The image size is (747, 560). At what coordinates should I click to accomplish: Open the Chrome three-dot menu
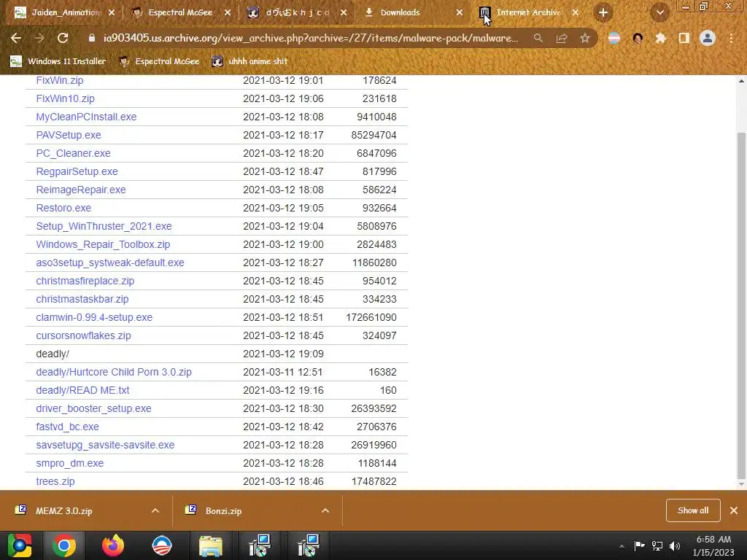[x=731, y=38]
